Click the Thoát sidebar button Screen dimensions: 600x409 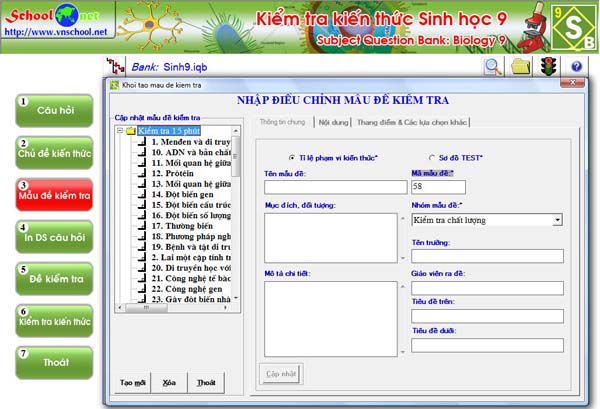pos(54,363)
